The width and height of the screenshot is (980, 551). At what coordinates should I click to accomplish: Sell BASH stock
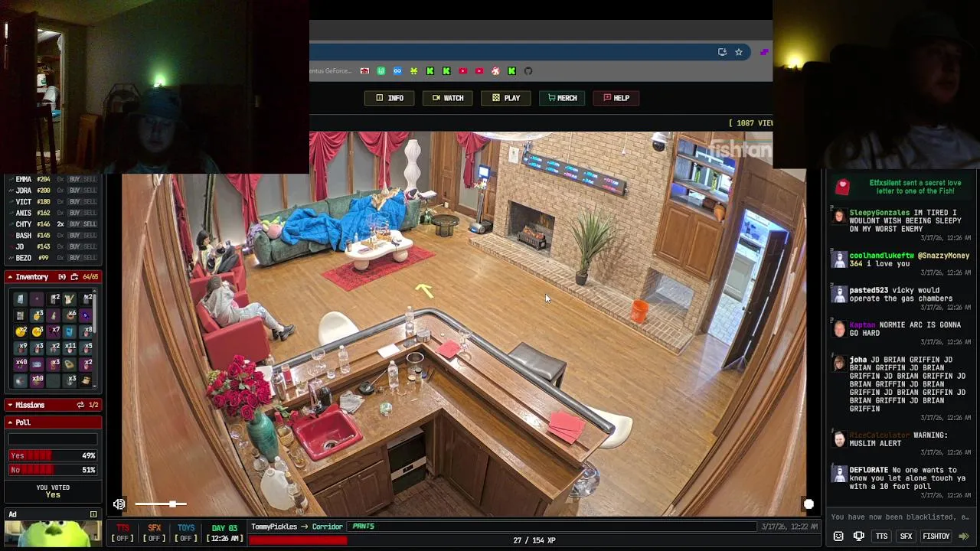pyautogui.click(x=90, y=236)
